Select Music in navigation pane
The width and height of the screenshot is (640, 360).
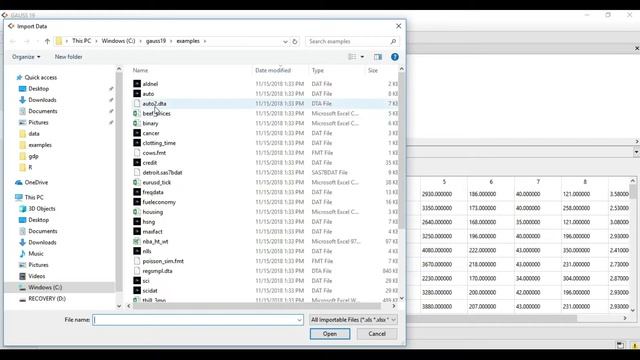coord(36,253)
